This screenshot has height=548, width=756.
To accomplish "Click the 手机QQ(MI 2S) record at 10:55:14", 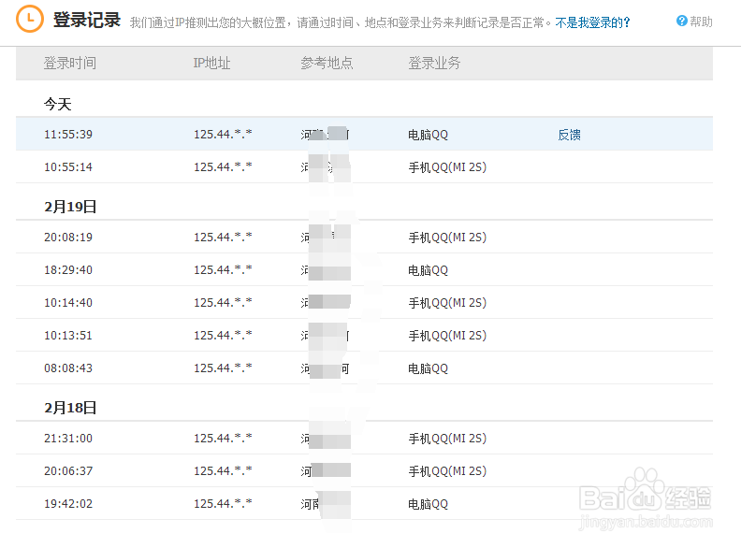I will pyautogui.click(x=447, y=166).
